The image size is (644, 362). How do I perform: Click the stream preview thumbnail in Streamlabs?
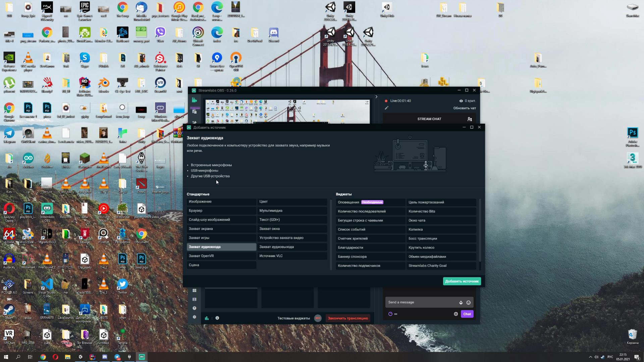pyautogui.click(x=287, y=112)
